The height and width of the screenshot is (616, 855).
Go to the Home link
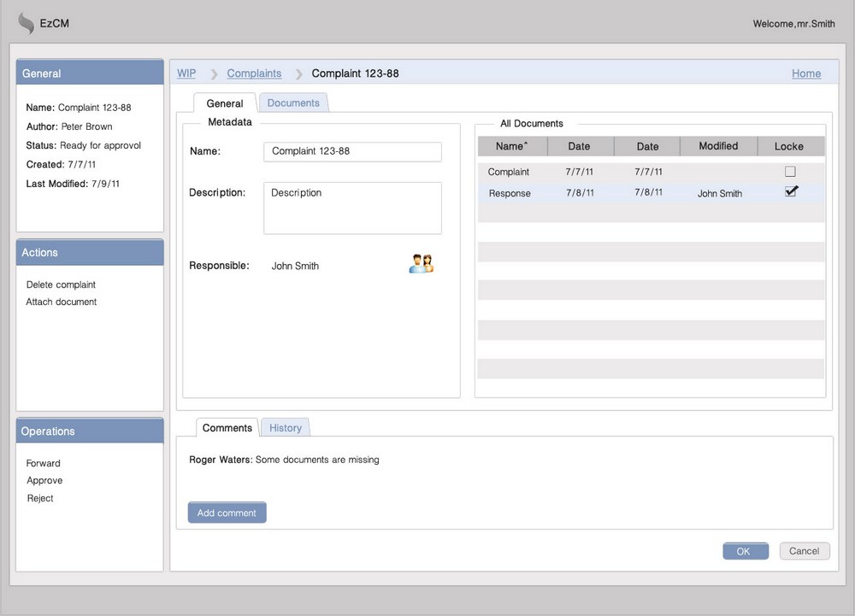coord(805,73)
